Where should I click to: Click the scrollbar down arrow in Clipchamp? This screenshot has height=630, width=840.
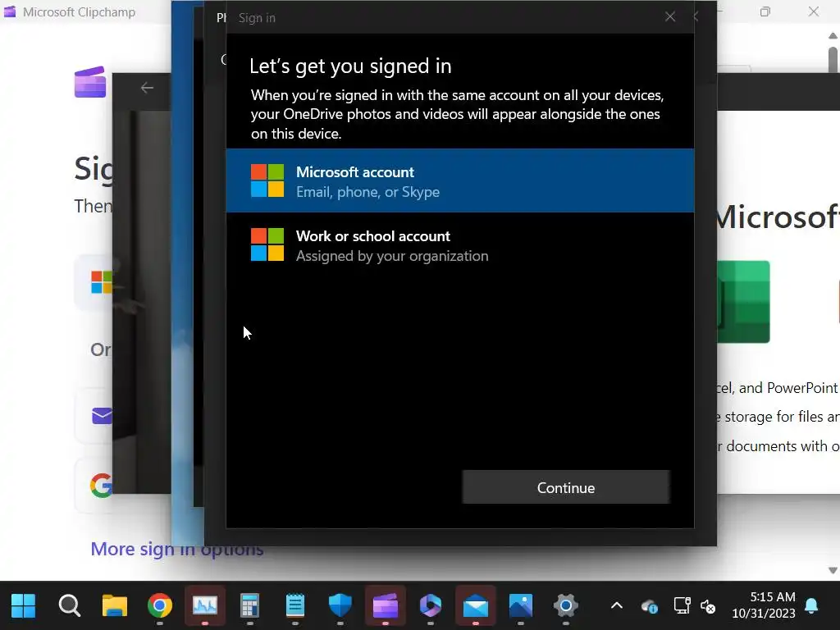pos(833,571)
